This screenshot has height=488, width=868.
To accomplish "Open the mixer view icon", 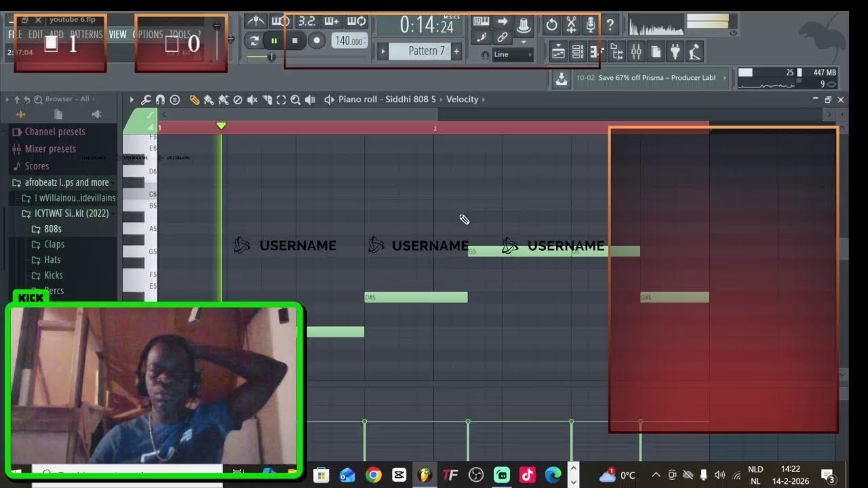I will click(636, 52).
